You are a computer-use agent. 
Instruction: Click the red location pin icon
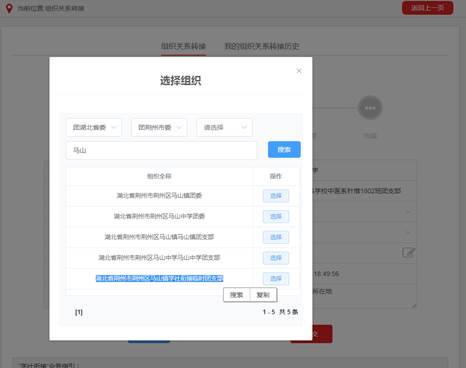[9, 8]
